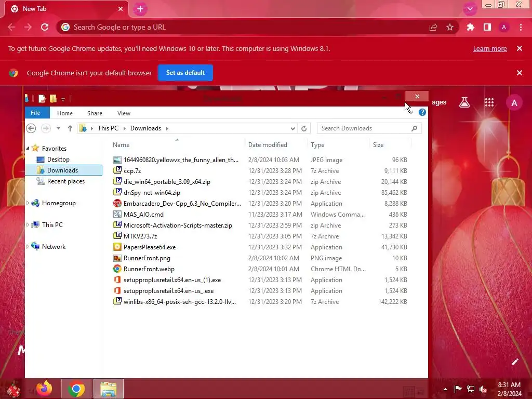This screenshot has height=399, width=532.
Task: Open Chrome tab search dropdown
Action: click(x=470, y=9)
